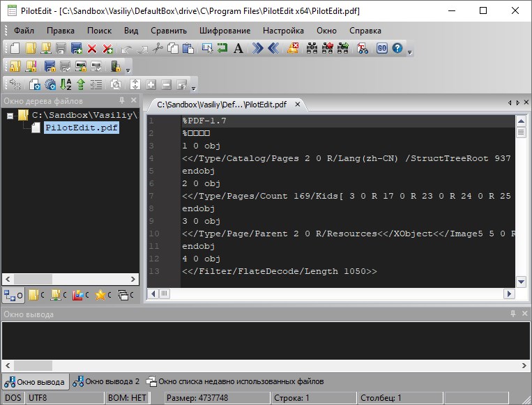Toggle the output window panel pin
This screenshot has width=532, height=405.
(512, 314)
